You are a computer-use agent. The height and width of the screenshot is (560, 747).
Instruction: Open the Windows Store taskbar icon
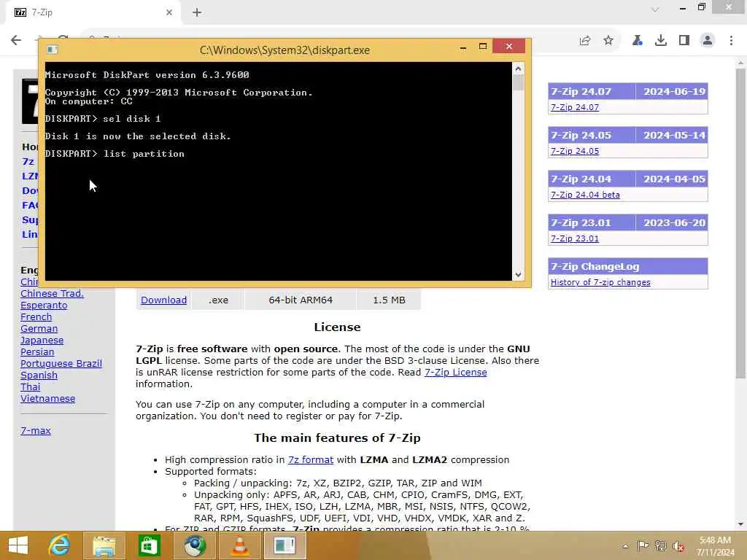point(149,545)
